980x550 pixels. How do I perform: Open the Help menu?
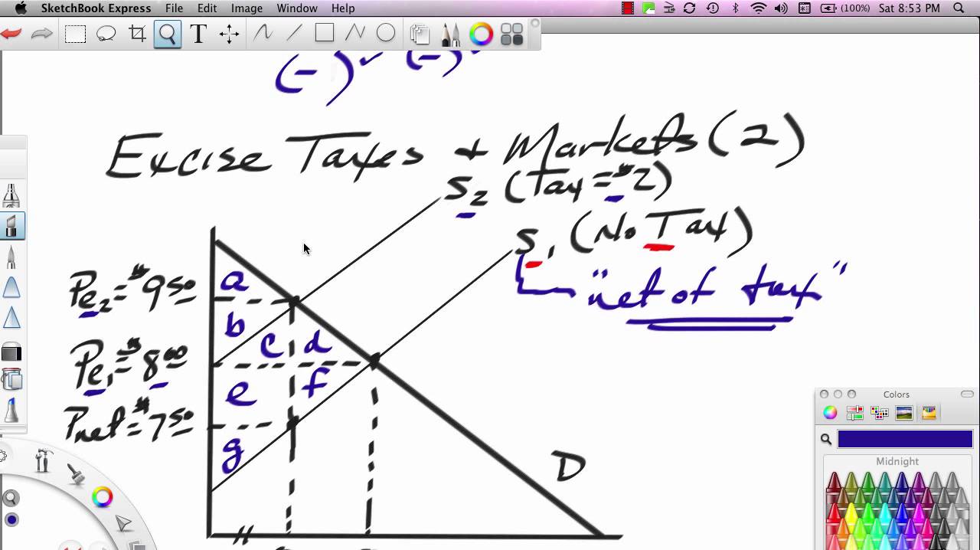(x=343, y=8)
